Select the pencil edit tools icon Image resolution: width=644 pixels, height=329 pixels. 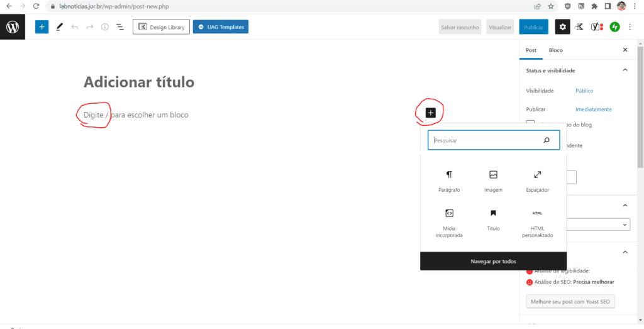coord(59,27)
